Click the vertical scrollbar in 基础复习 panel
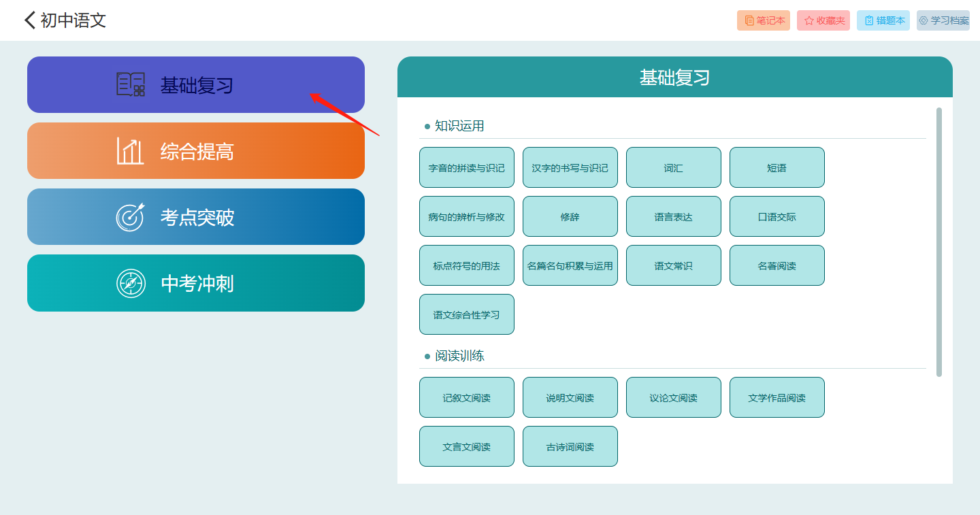The image size is (980, 515). coord(939,242)
